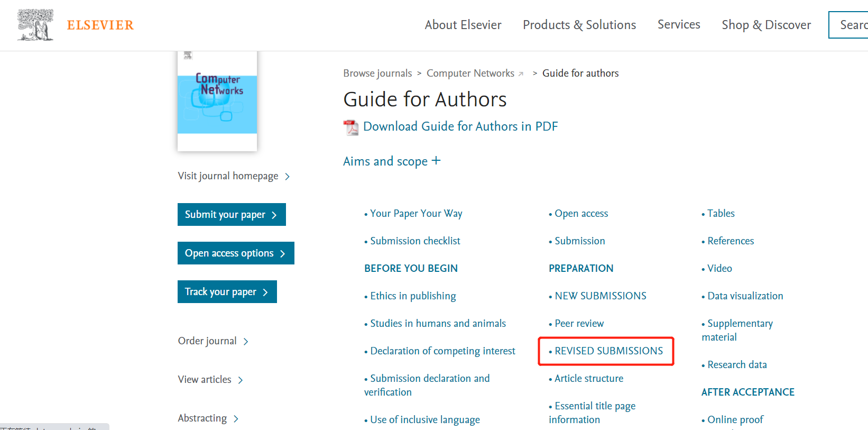Open the Shop & Discover menu
868x430 pixels.
pyautogui.click(x=767, y=25)
